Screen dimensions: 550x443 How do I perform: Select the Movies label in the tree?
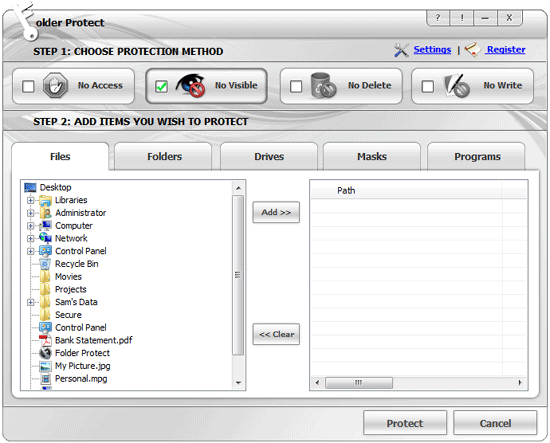(68, 277)
